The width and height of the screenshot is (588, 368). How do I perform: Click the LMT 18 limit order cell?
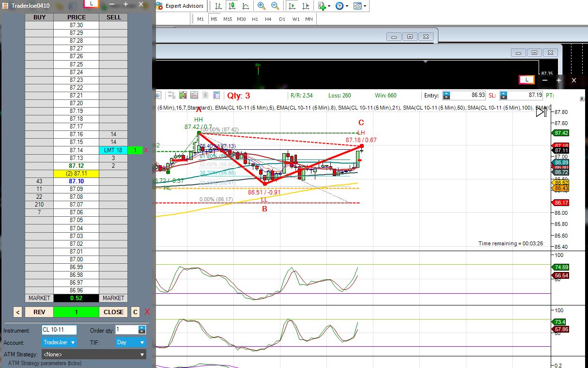[x=113, y=150]
